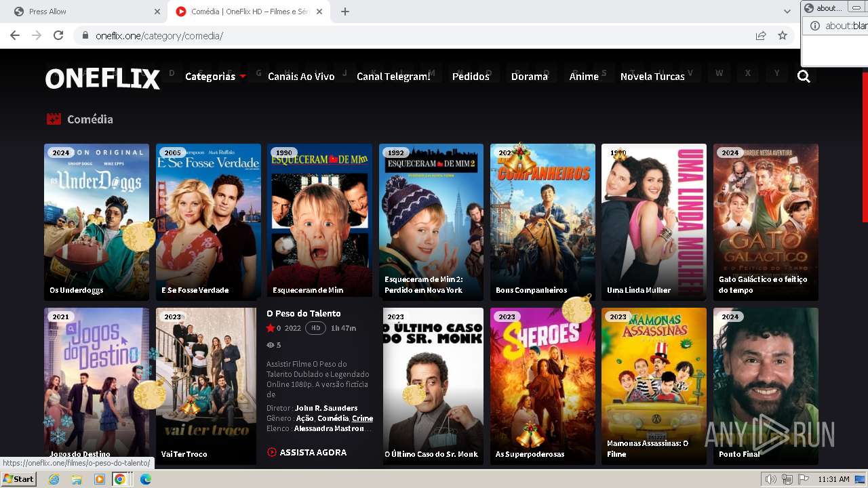Open Gato Galáctico movie poster

click(766, 222)
